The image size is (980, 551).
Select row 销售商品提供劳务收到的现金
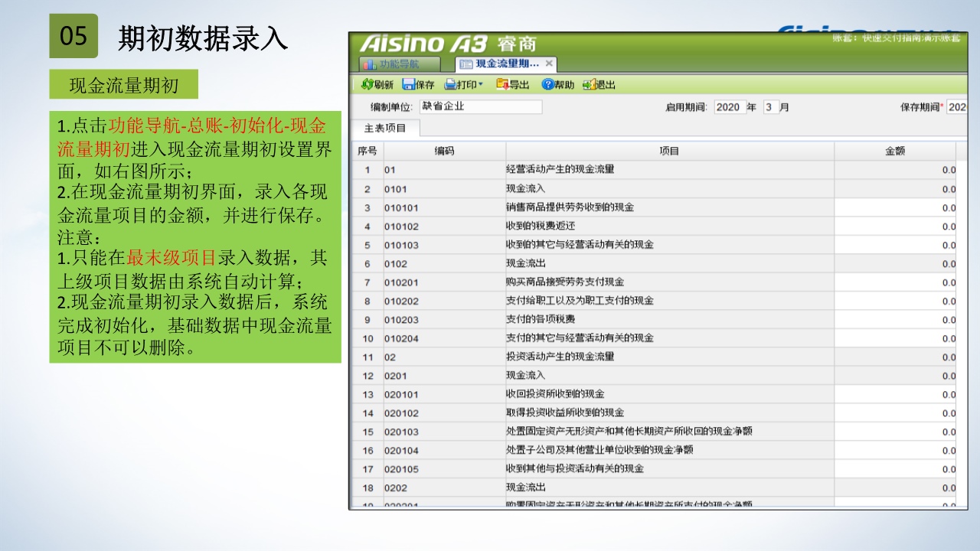pyautogui.click(x=570, y=207)
